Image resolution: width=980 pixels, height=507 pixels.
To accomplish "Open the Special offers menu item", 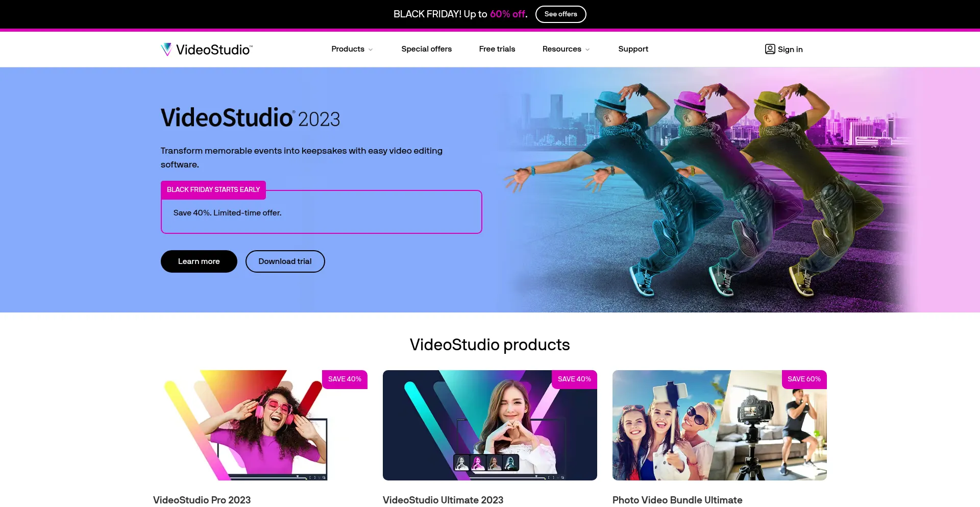I will tap(426, 49).
